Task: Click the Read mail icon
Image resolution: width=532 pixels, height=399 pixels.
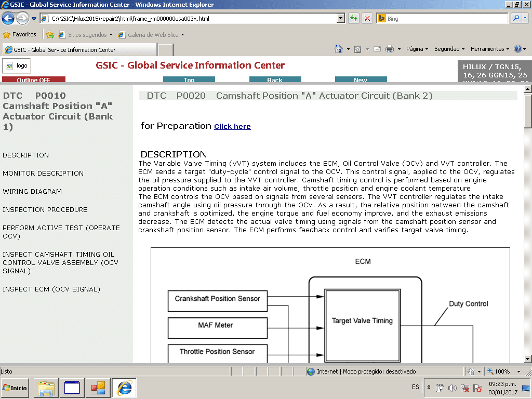Action: (x=377, y=49)
